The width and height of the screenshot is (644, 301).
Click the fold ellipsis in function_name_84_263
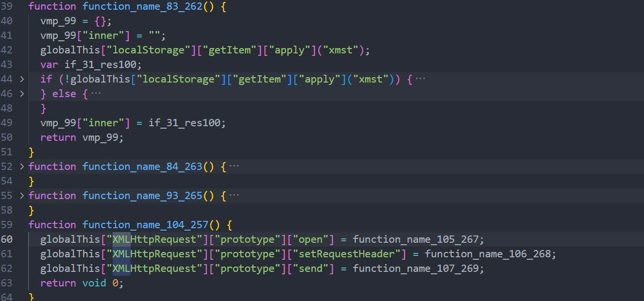pyautogui.click(x=234, y=167)
